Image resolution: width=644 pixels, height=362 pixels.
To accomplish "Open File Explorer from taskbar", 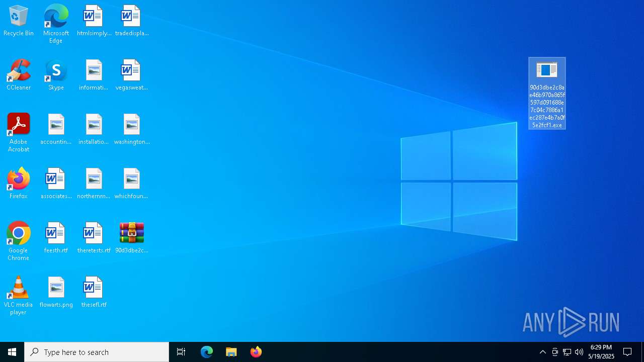I will click(231, 352).
